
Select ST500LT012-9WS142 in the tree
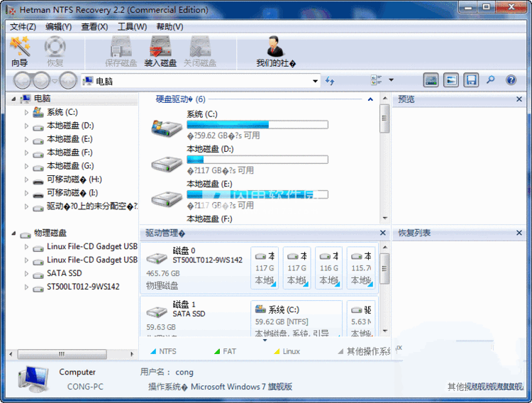click(83, 287)
